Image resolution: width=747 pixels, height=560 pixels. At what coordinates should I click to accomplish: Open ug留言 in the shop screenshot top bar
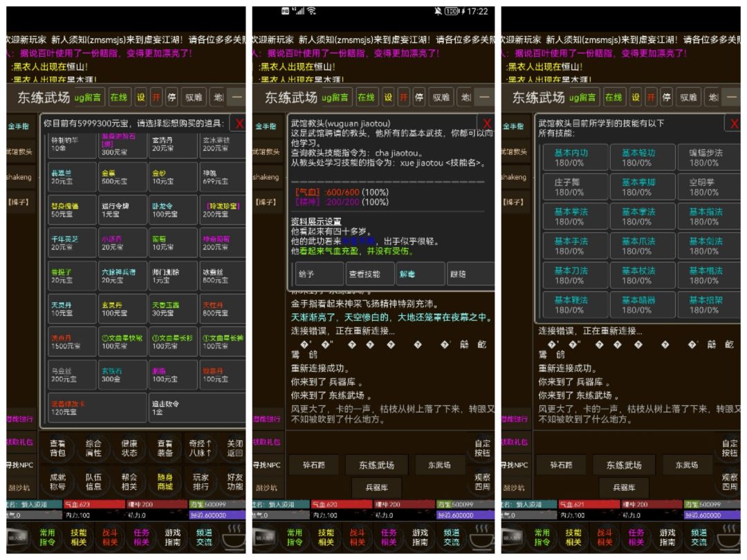tap(88, 97)
